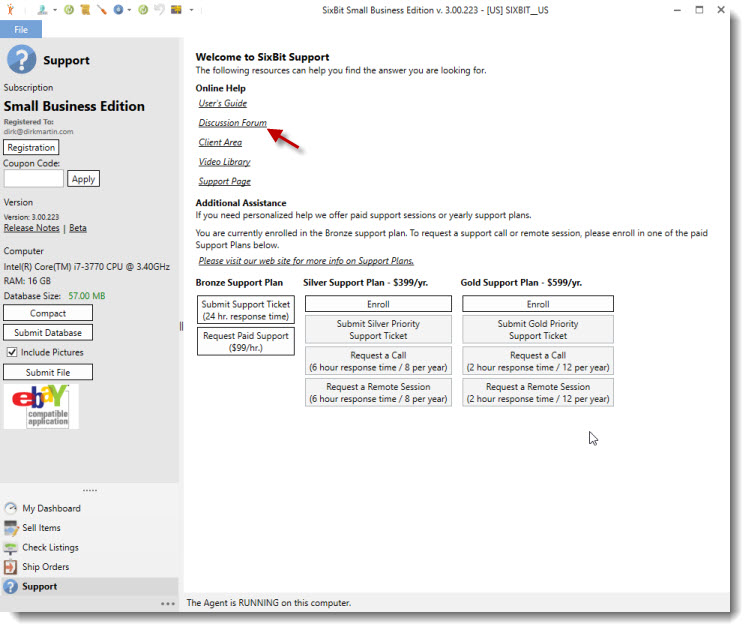This screenshot has height=633, width=751.
Task: Click the blue round disc icon in toolbar
Action: [118, 10]
